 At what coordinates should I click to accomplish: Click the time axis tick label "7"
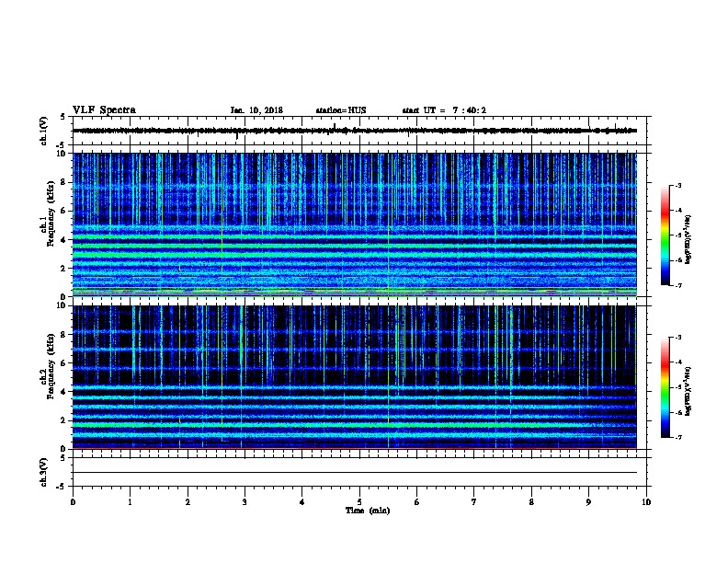coord(474,502)
